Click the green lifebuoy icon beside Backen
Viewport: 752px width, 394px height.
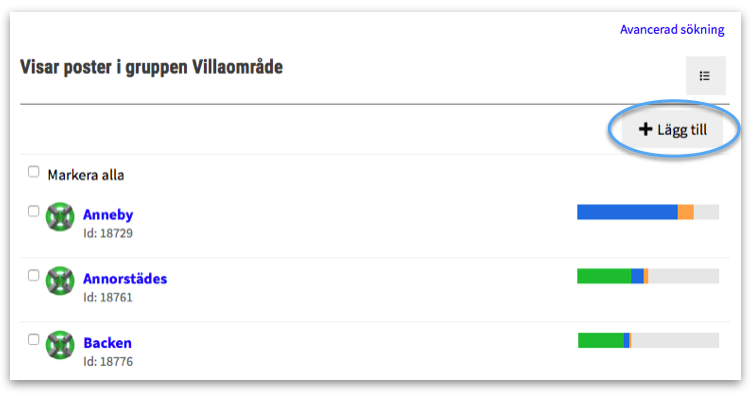coord(60,345)
